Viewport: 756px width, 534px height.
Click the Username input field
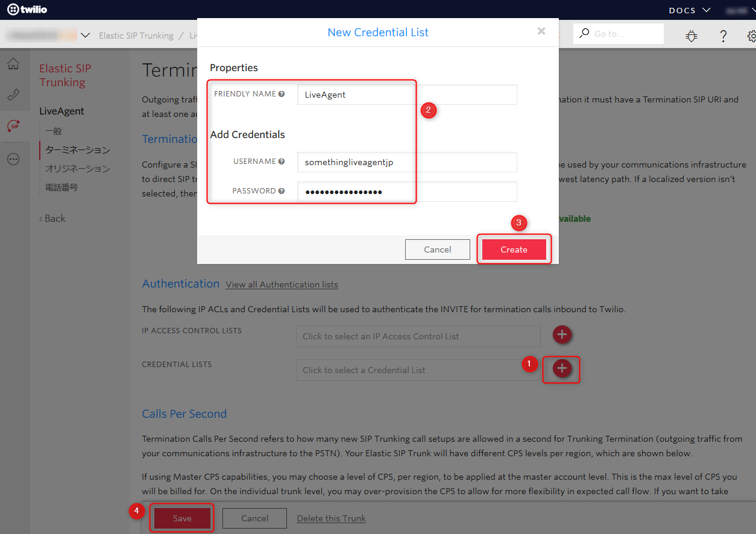407,162
